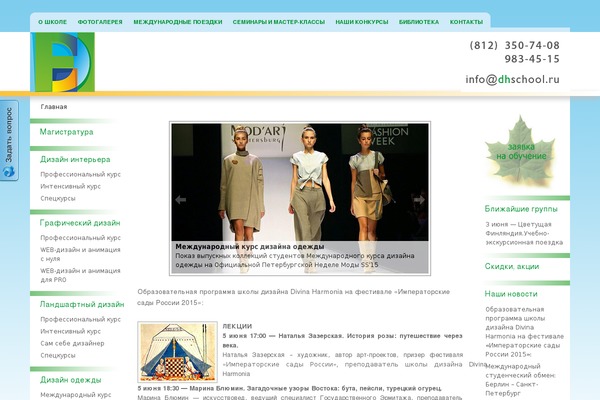600x400 pixels.
Task: Open the 'Скидки, акции' section
Action: (512, 266)
